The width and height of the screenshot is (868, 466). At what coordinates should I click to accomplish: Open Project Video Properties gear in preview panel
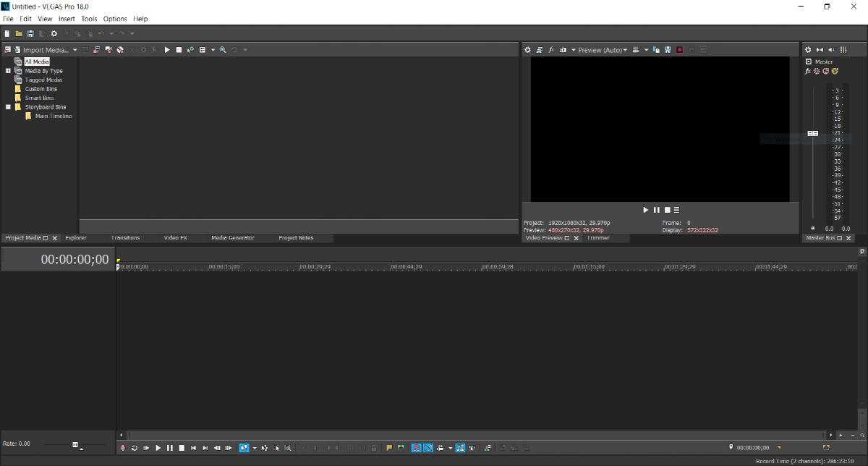click(x=527, y=49)
